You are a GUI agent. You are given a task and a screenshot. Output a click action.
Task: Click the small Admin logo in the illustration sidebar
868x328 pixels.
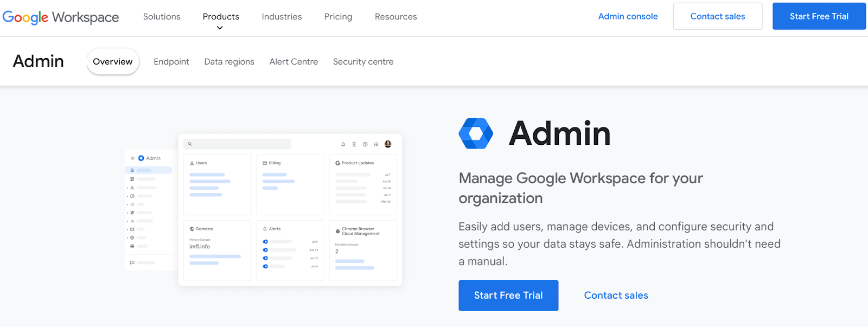coord(141,158)
